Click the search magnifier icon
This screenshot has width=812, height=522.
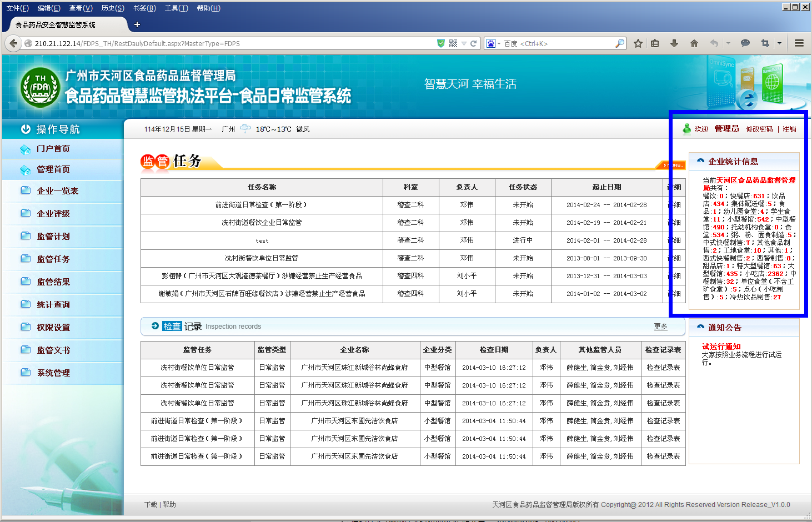[x=620, y=43]
